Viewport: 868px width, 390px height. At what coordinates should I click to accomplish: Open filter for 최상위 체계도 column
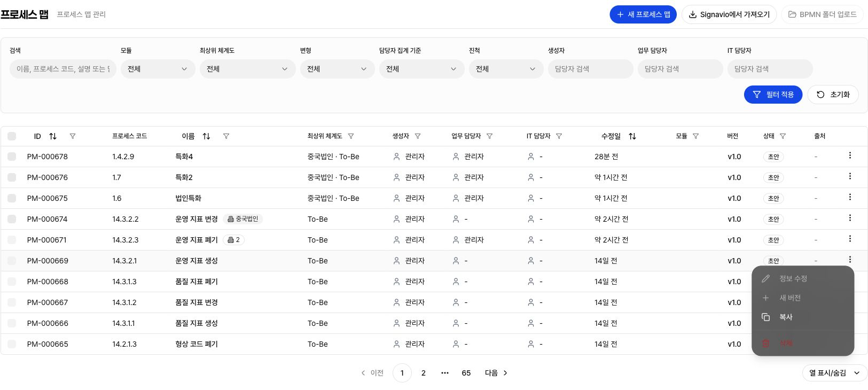[351, 136]
